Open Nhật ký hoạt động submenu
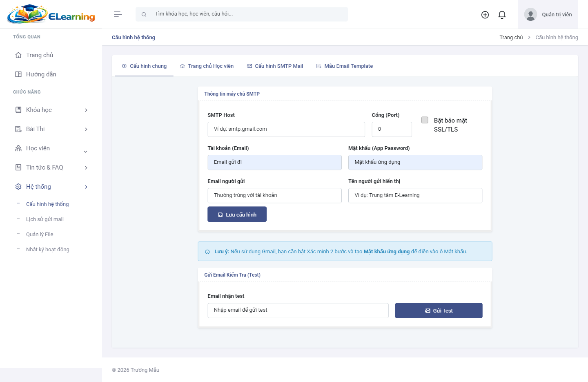The height and width of the screenshot is (382, 588). [48, 250]
